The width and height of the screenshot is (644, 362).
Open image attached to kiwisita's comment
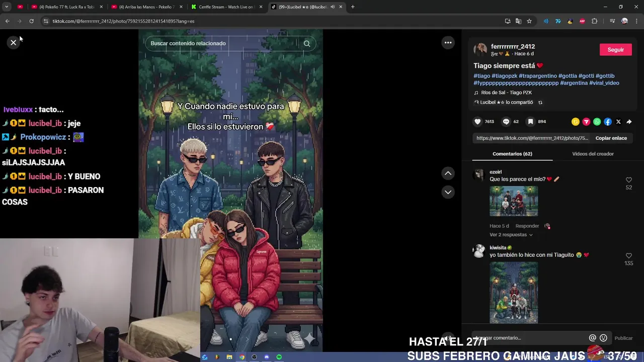tap(514, 293)
